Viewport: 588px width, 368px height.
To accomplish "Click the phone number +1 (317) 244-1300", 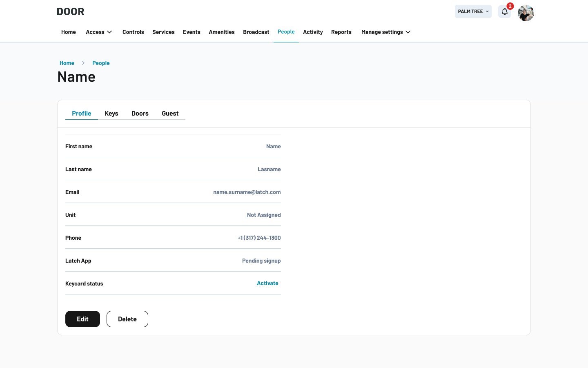I will 259,238.
